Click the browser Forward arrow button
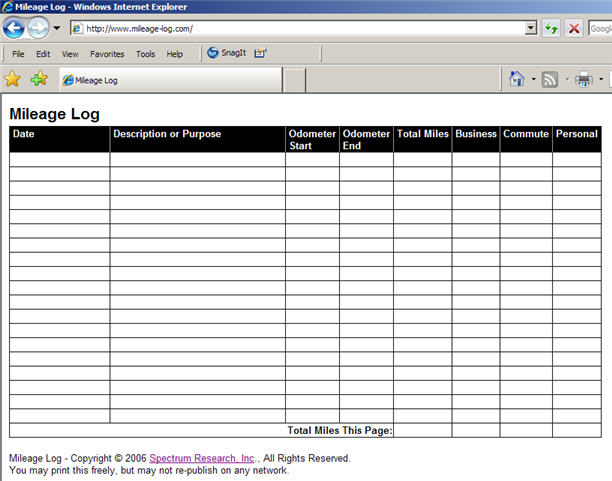 pos(38,28)
